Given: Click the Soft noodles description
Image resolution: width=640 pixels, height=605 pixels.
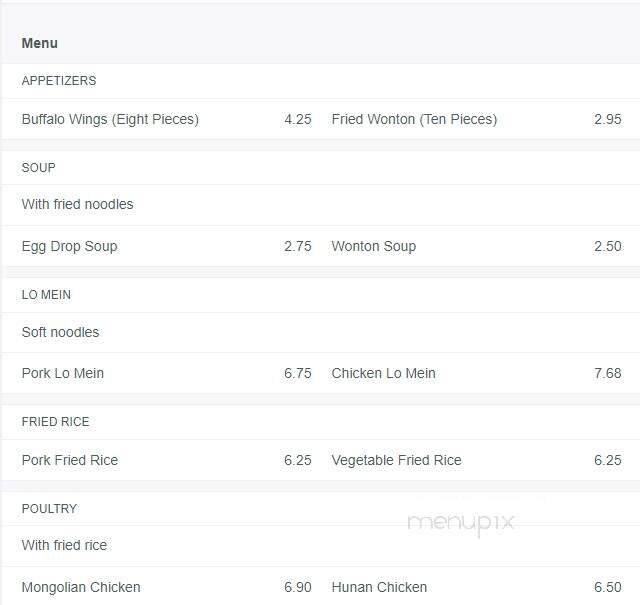Looking at the screenshot, I should point(61,332).
